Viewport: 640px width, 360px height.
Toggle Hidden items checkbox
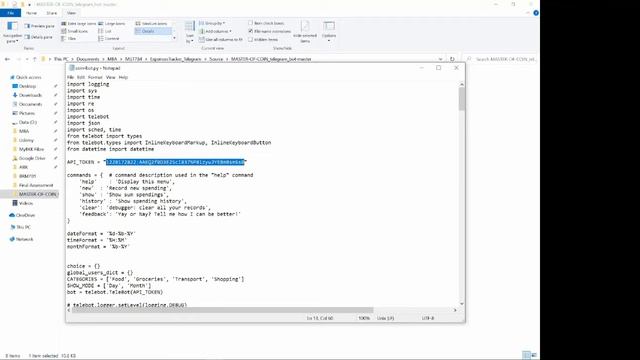tap(263, 40)
